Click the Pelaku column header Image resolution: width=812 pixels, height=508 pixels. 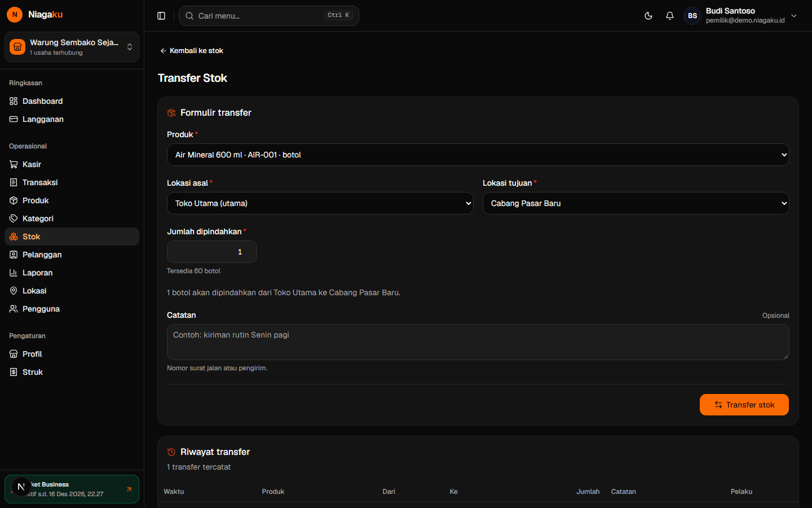[742, 492]
